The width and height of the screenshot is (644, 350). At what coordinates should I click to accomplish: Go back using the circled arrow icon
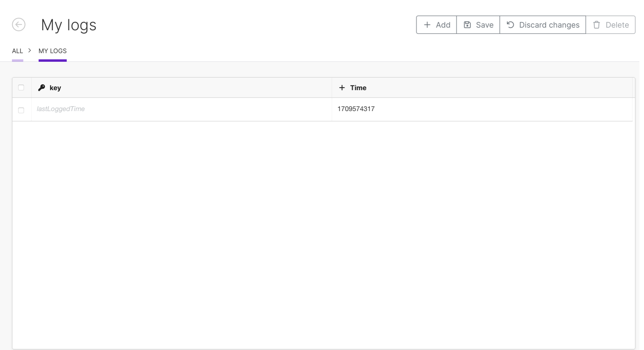tap(18, 25)
